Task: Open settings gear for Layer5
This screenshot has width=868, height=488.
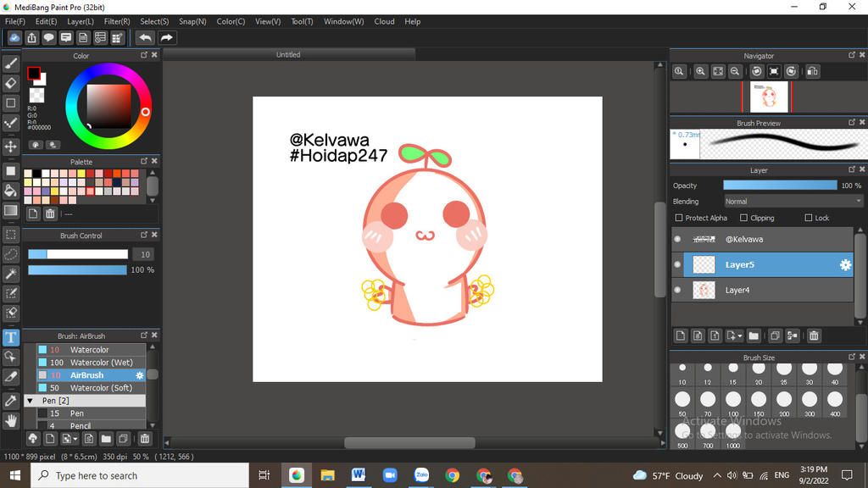Action: (845, 265)
